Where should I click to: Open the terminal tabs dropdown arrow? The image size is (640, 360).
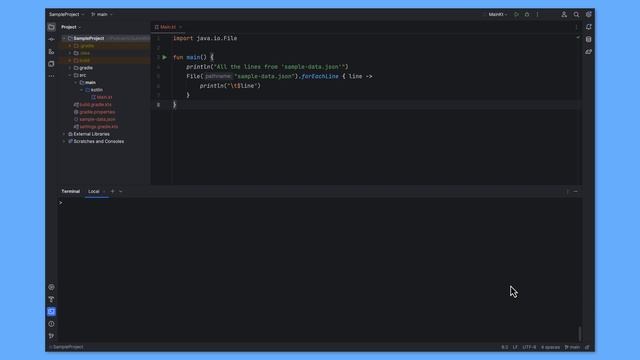(121, 191)
